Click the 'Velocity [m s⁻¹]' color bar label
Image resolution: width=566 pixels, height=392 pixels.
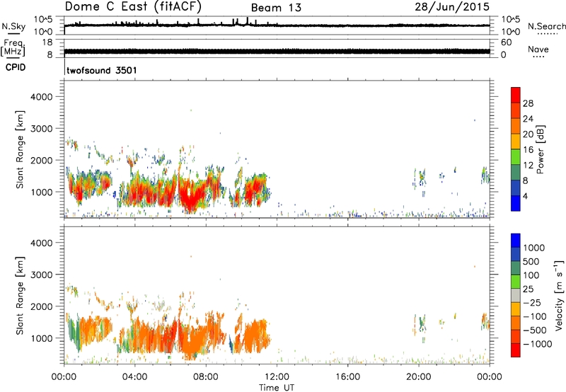(559, 295)
